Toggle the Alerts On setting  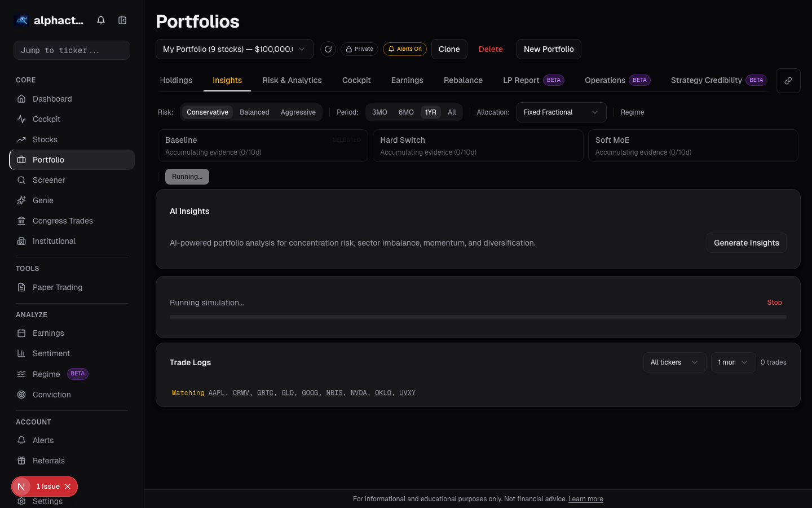tap(405, 49)
